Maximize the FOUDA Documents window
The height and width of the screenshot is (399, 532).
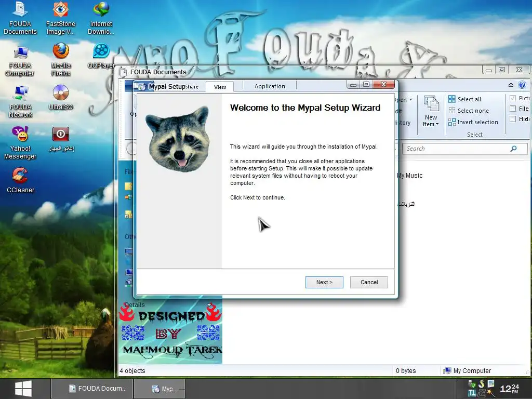[502, 70]
